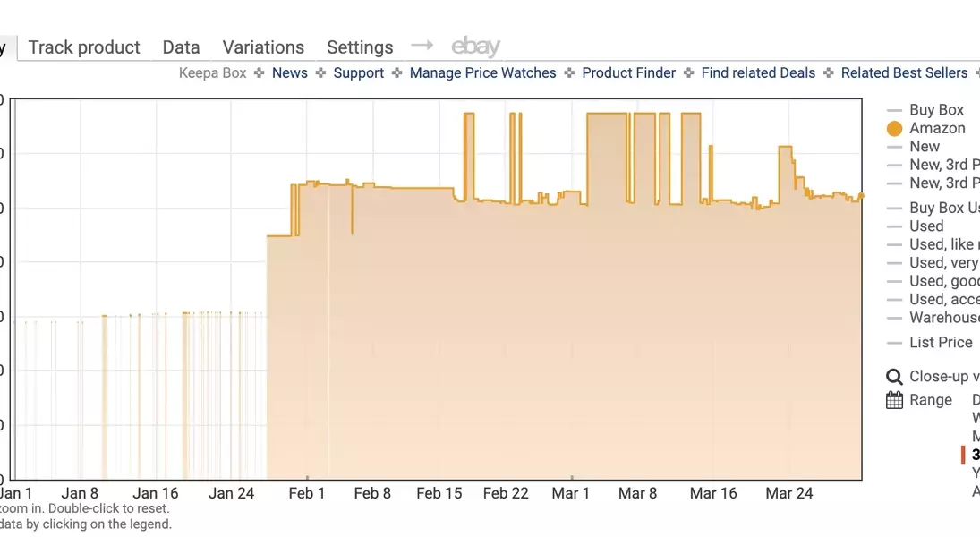Screen dimensions: 980x537
Task: Open the Support link
Action: click(358, 73)
